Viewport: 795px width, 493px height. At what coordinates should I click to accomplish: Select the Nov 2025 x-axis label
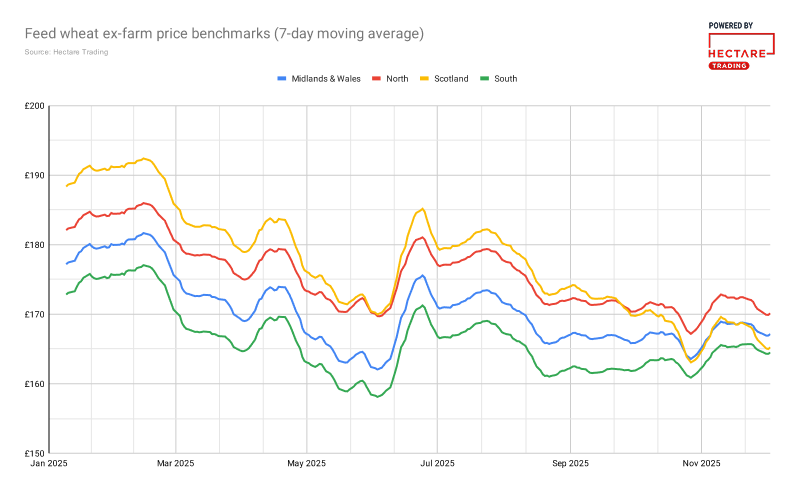(x=701, y=463)
